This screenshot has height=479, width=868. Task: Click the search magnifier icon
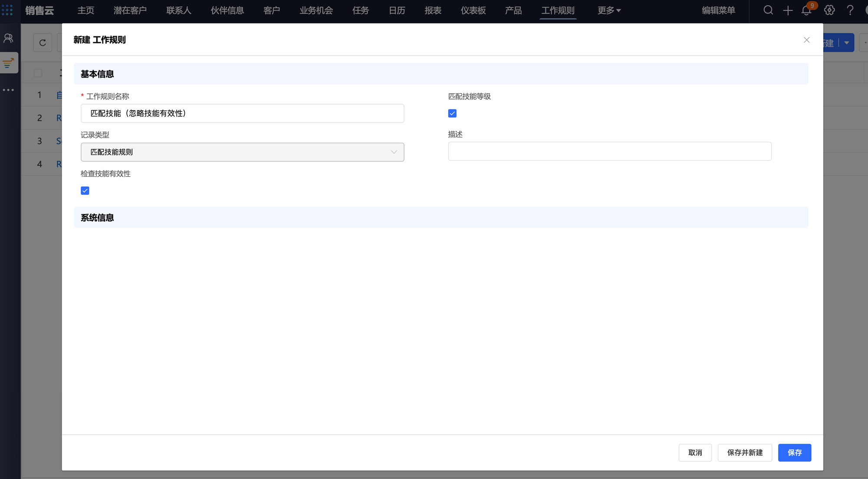(768, 10)
